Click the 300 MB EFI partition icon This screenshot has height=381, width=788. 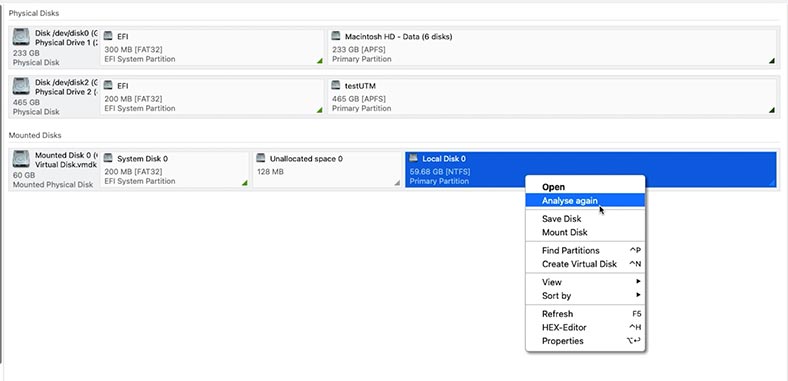tap(108, 36)
